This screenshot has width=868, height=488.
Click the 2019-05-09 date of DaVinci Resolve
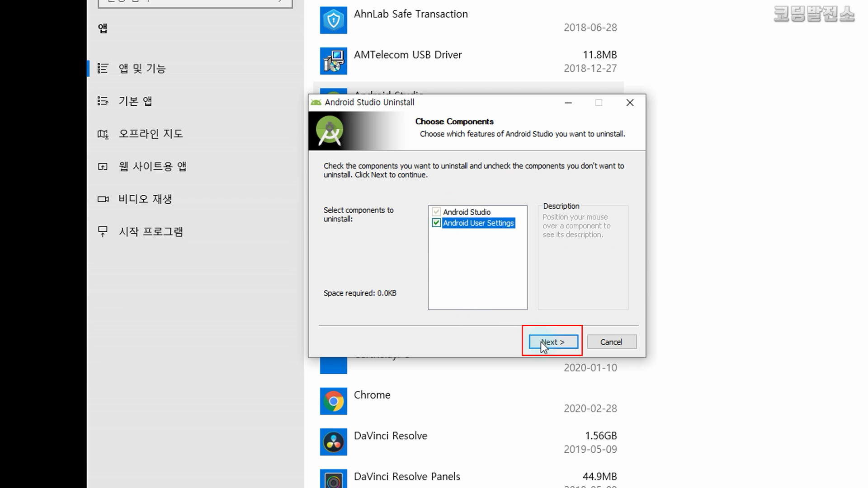click(590, 449)
